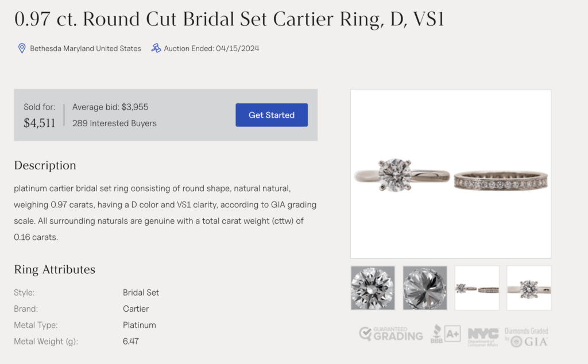
Task: Open the main bridal set ring photo
Action: tap(450, 173)
